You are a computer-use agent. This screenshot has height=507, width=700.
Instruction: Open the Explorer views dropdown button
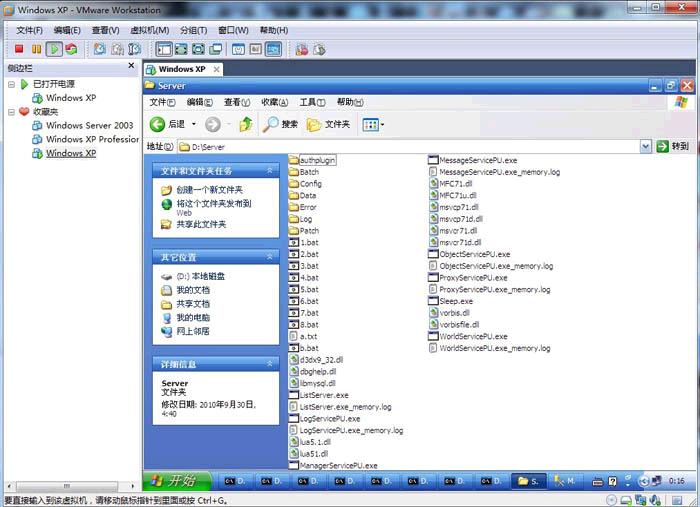(373, 124)
